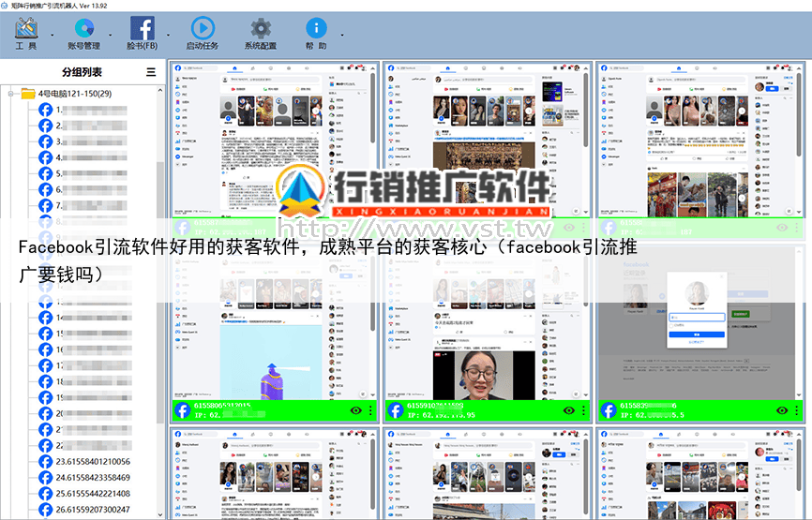Open more options on account 6155910 panel
This screenshot has width=812, height=520.
pyautogui.click(x=583, y=410)
